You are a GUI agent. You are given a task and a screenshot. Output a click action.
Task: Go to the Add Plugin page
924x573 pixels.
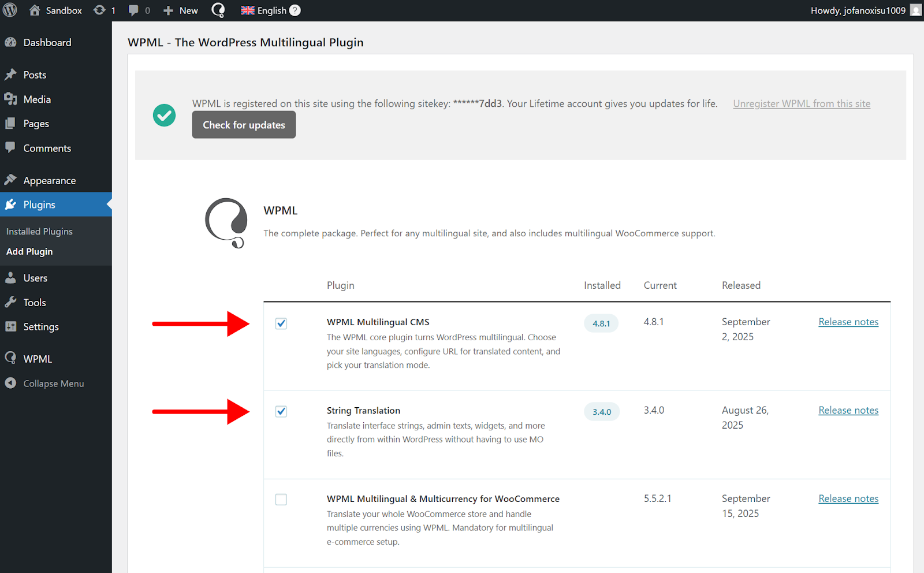(29, 251)
